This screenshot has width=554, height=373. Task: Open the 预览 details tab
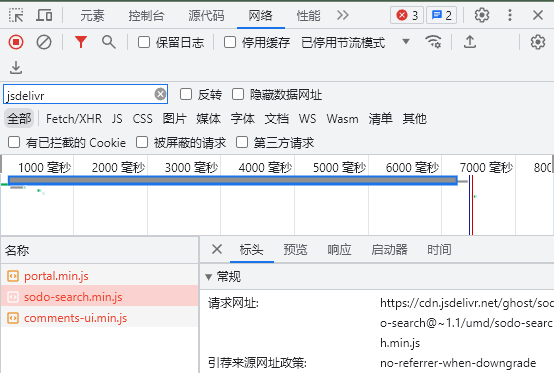click(x=295, y=250)
